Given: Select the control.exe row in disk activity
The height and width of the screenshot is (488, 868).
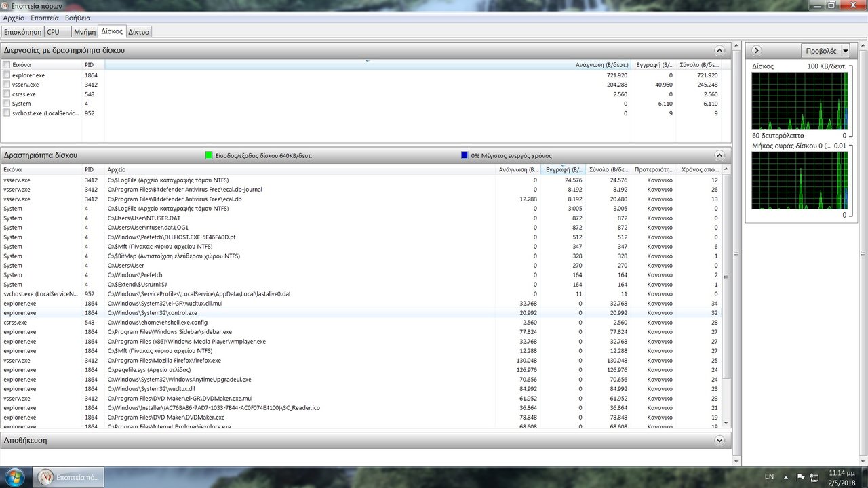Looking at the screenshot, I should pyautogui.click(x=271, y=313).
